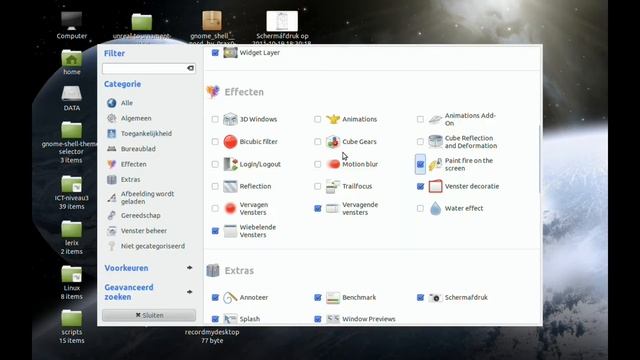Open the Cube Gears plugin icon
The width and height of the screenshot is (640, 360).
333,142
